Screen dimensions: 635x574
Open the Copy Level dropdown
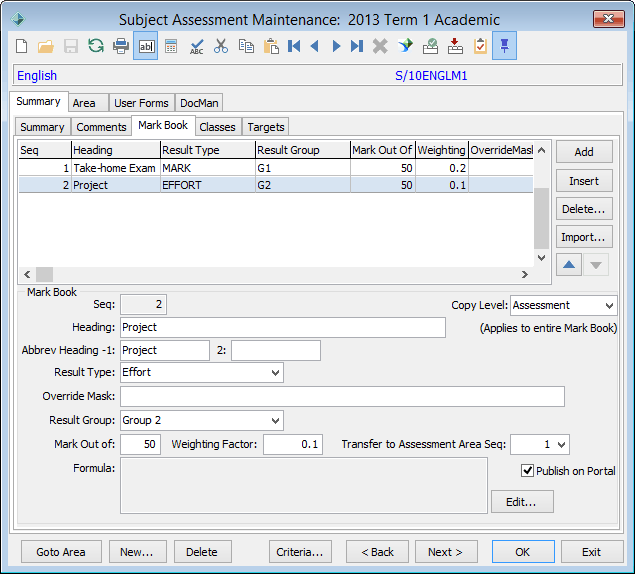[609, 306]
